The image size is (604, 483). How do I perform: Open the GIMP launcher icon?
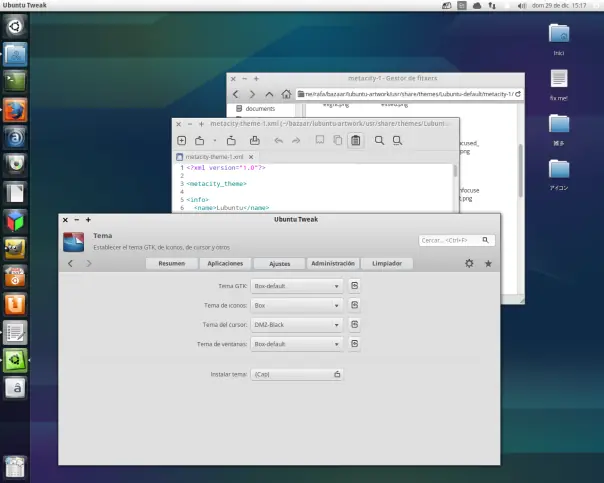pos(15,249)
